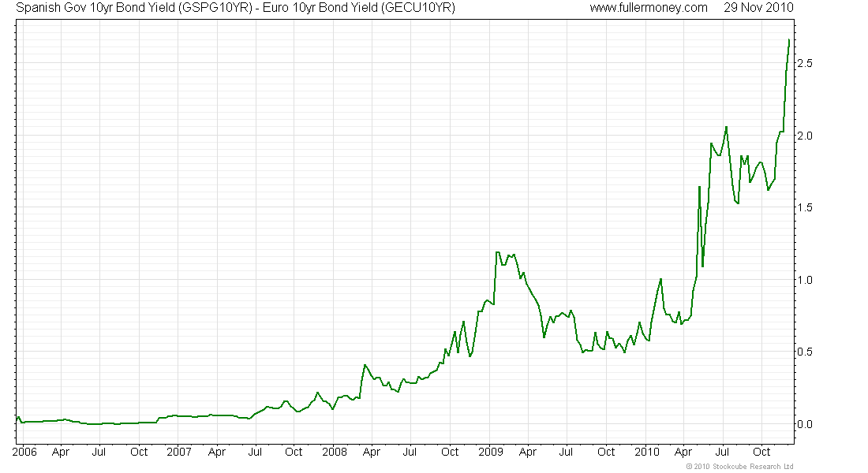Click the '1.0' y-axis label

pos(805,280)
